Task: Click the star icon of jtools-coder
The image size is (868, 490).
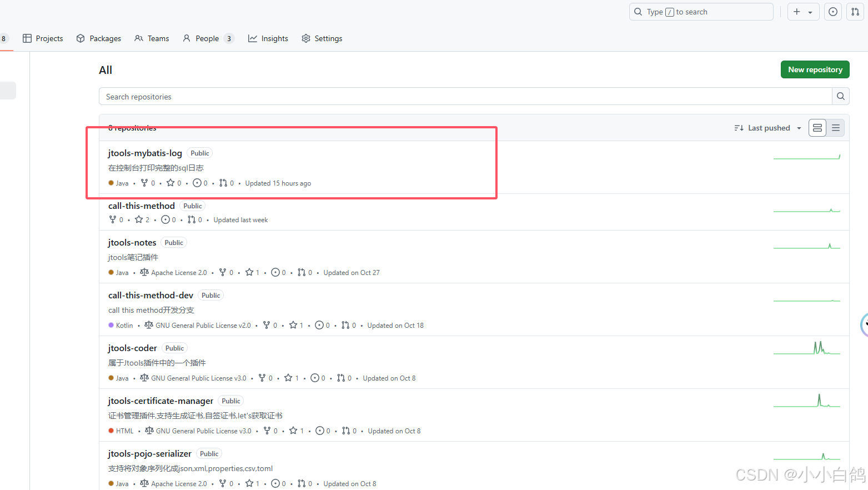Action: pyautogui.click(x=288, y=378)
